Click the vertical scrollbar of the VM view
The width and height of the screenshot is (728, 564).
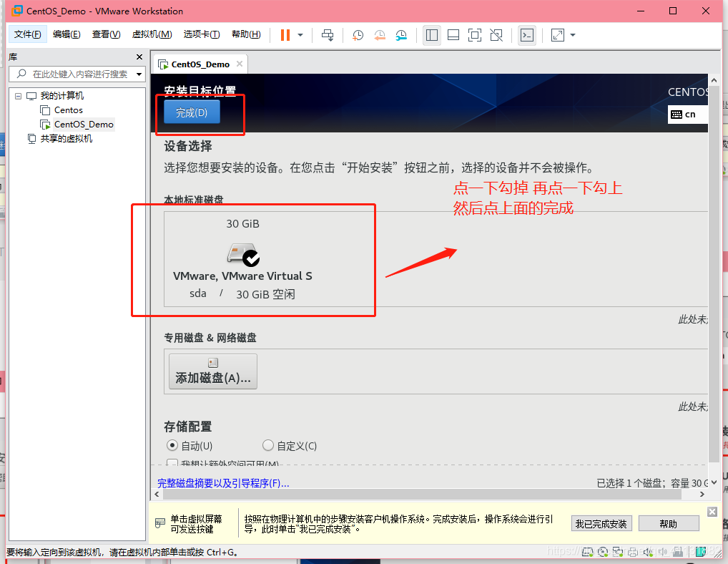point(714,274)
